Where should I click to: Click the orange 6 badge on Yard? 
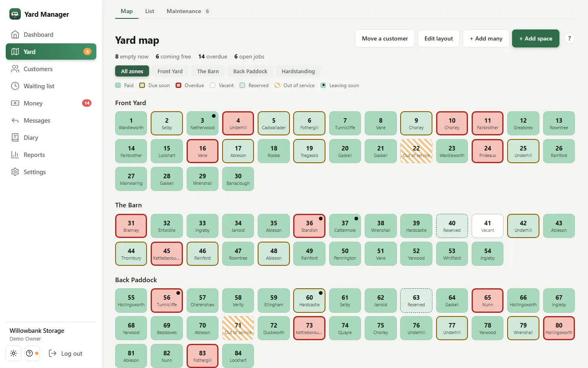pos(87,52)
